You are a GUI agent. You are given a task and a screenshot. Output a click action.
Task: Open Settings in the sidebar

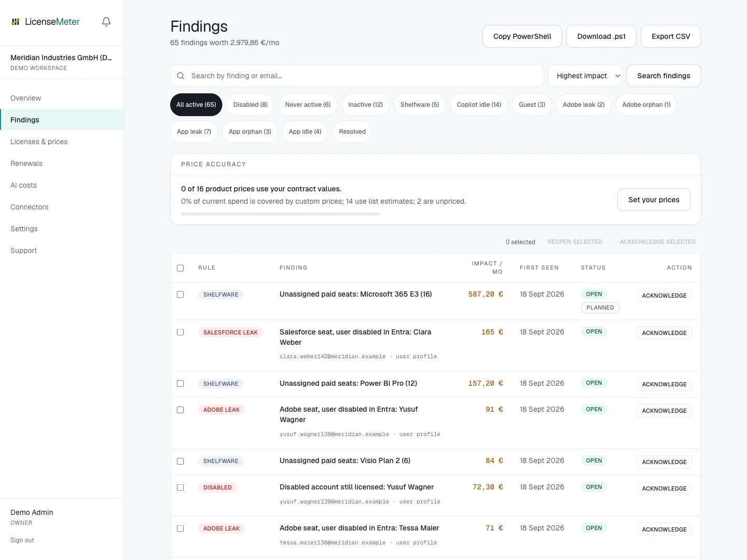pos(62,229)
